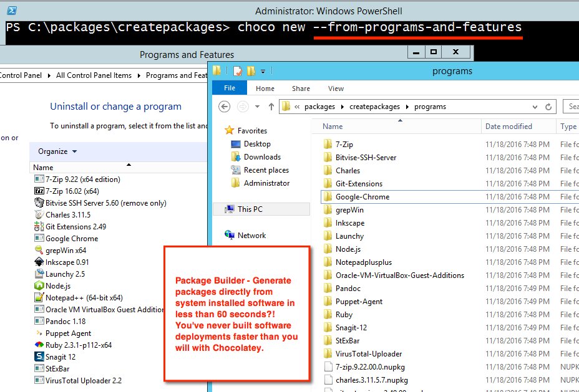
Task: Switch to the View ribbon tab
Action: click(x=336, y=88)
